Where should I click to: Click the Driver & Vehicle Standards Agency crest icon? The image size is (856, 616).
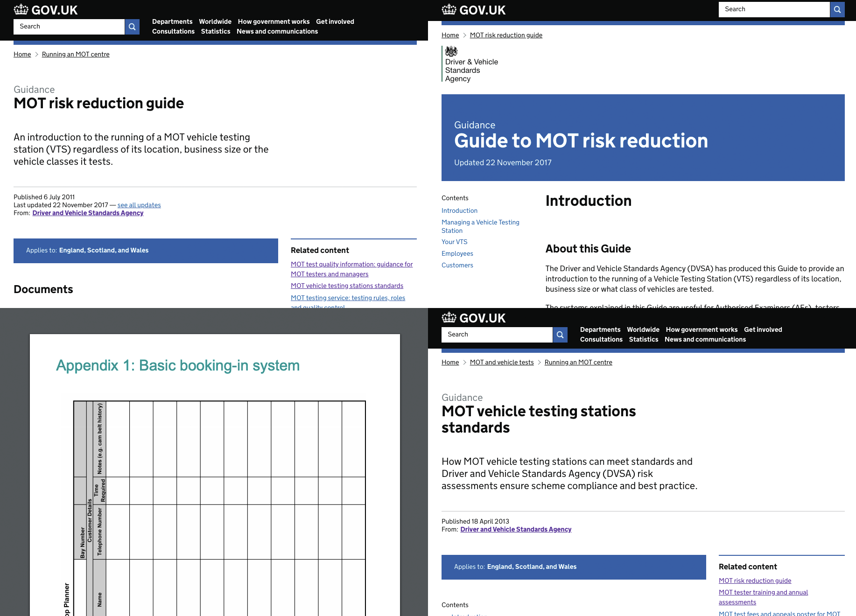point(451,51)
